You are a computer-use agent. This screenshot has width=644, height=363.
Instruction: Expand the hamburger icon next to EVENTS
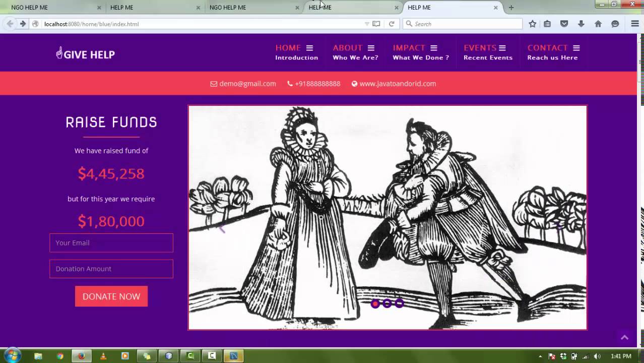click(x=502, y=48)
